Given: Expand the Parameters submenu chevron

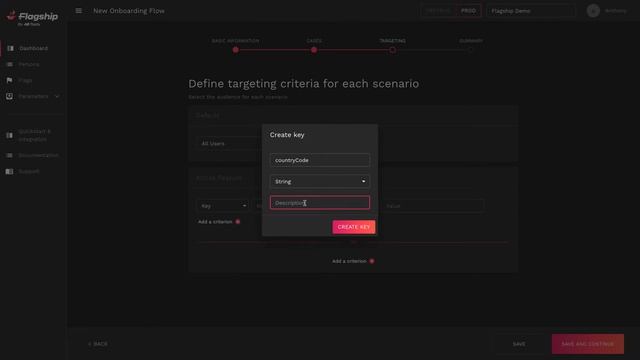Looking at the screenshot, I should point(57,96).
